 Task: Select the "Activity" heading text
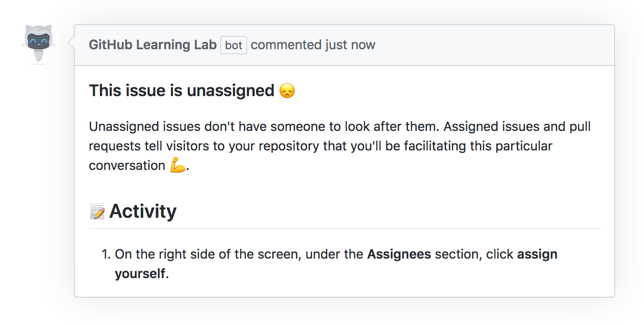pyautogui.click(x=143, y=211)
